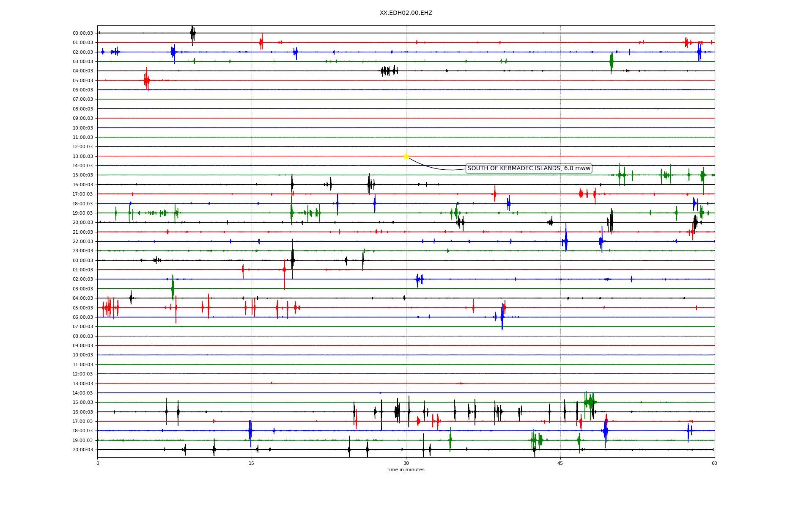Click the lower 12:00:03 row label
812x508 pixels.
coord(83,374)
